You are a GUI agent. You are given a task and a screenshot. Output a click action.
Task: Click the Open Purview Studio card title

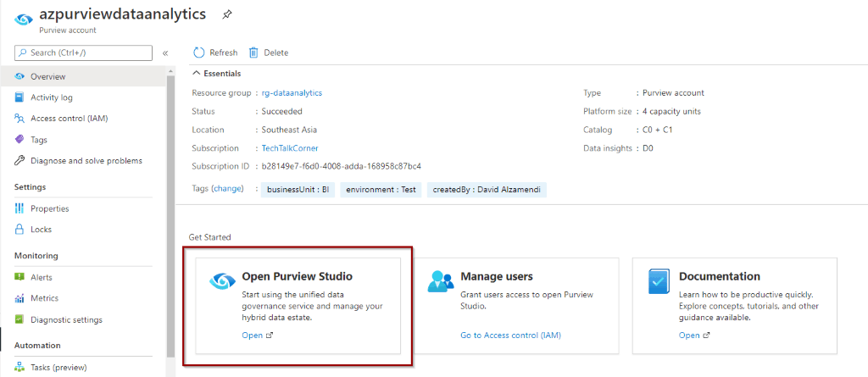coord(298,276)
